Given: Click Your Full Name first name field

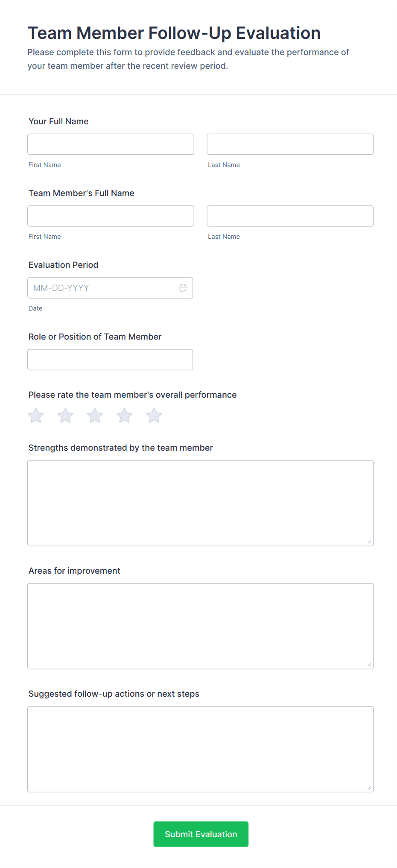Looking at the screenshot, I should (x=111, y=144).
